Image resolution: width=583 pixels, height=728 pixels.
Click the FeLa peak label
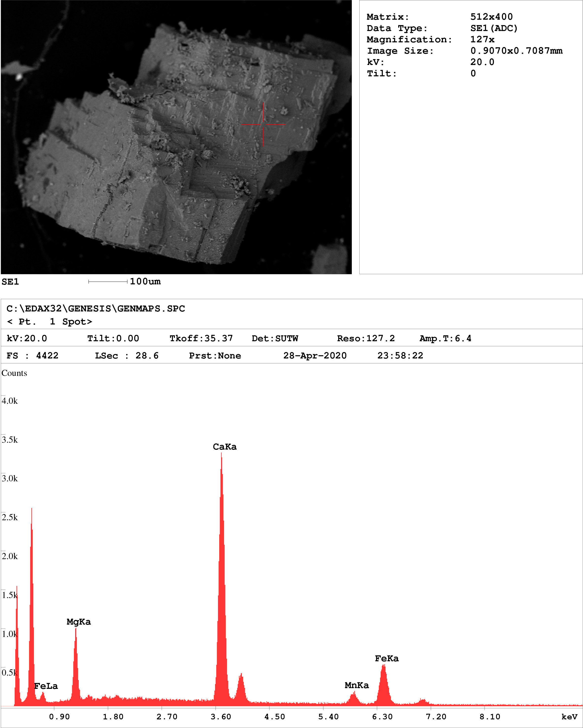(x=46, y=686)
